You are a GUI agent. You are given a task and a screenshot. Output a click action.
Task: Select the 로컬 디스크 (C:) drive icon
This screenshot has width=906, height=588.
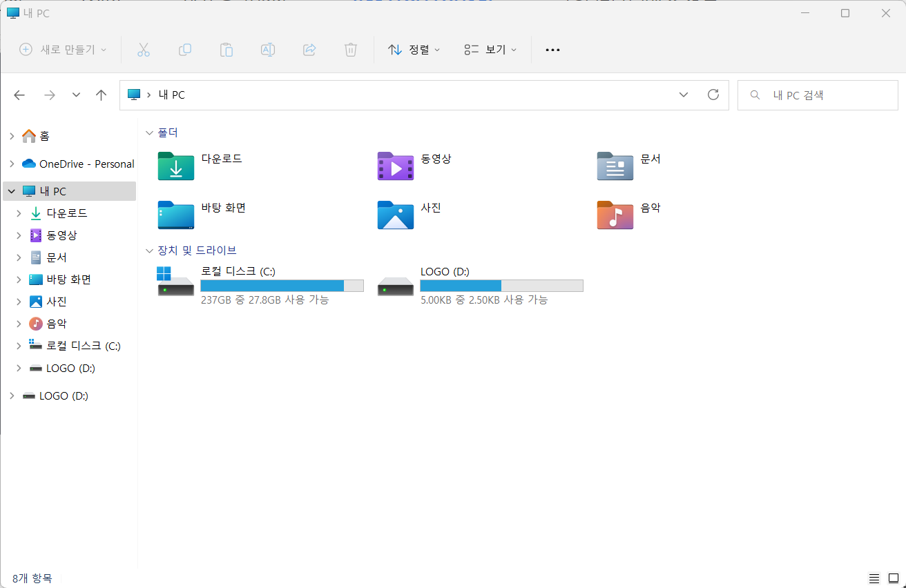[175, 282]
